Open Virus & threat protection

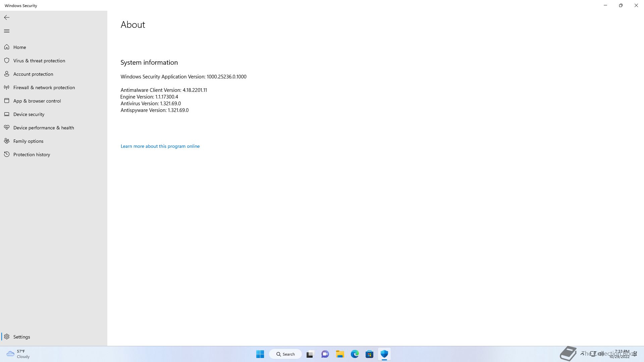(54, 61)
